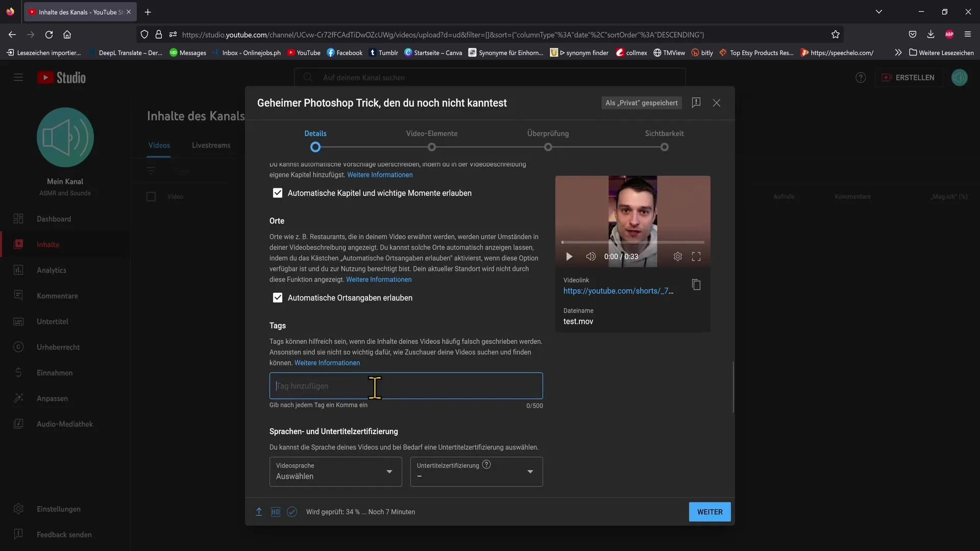Toggle automatic chapters checkbox

click(x=278, y=193)
